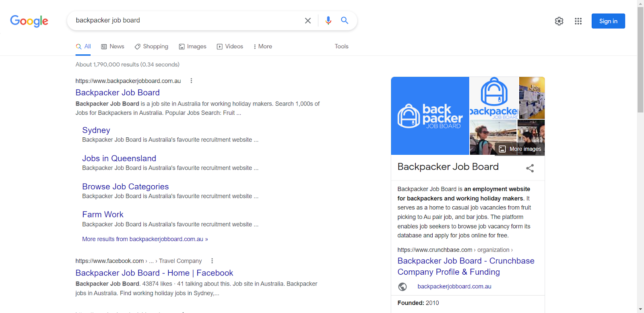Click the More images overlay button
644x313 pixels.
click(520, 149)
